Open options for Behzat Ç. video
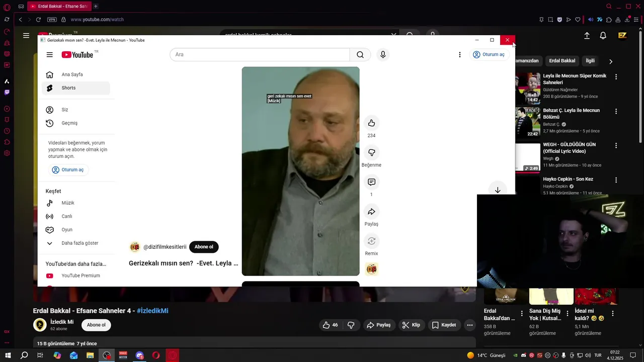This screenshot has width=644, height=362. click(x=616, y=111)
